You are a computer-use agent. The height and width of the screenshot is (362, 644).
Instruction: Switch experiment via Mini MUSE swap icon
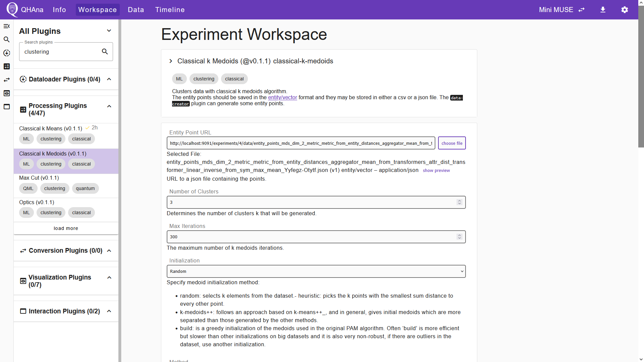(x=582, y=10)
